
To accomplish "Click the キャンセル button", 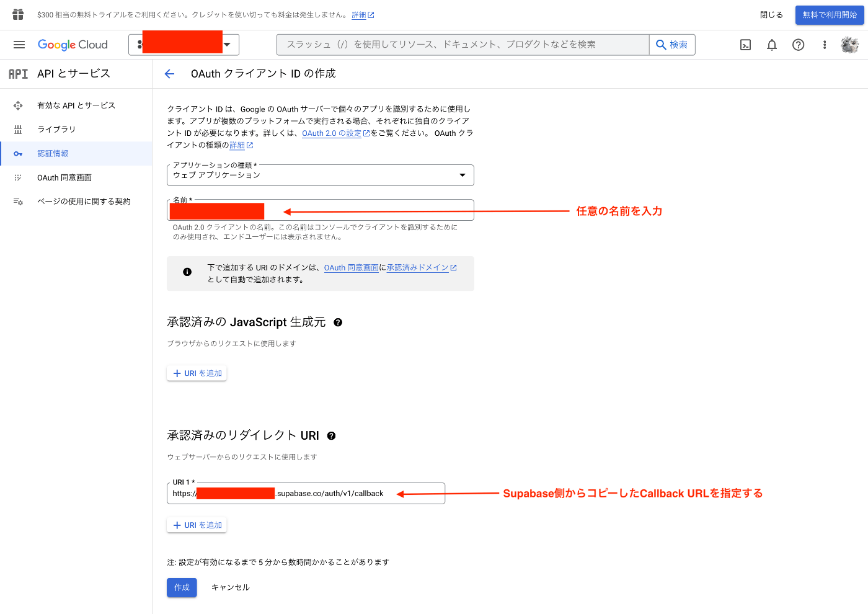I will (x=231, y=588).
